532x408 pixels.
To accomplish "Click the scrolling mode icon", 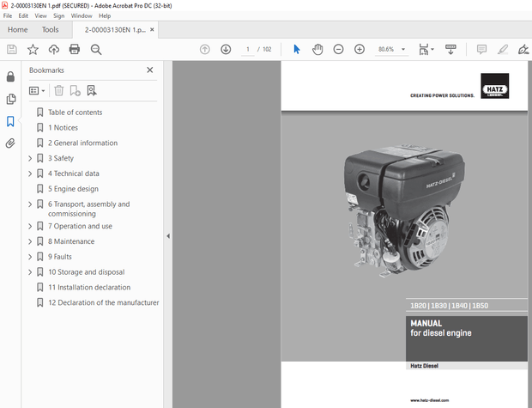I will [x=450, y=50].
